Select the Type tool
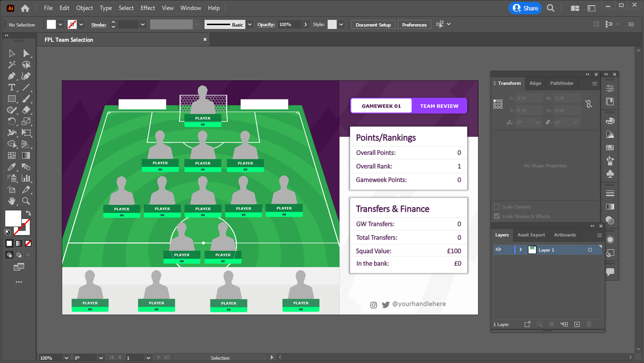The width and height of the screenshot is (644, 363). point(12,87)
